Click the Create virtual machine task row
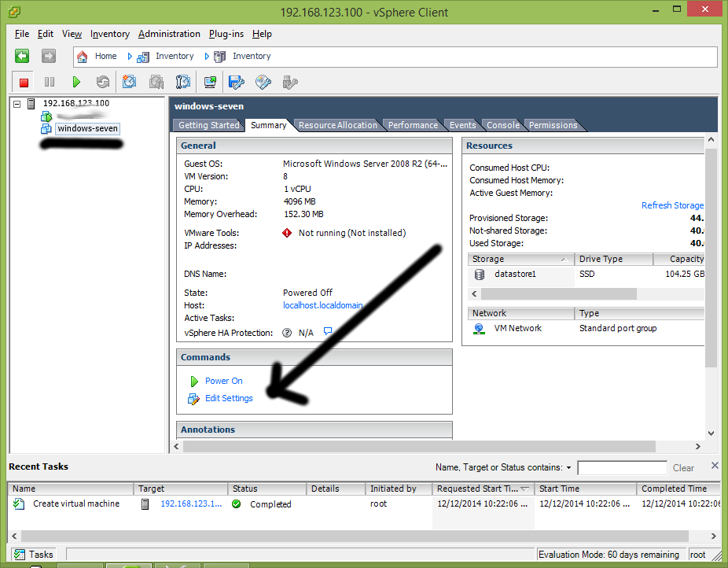The image size is (728, 568). [364, 504]
